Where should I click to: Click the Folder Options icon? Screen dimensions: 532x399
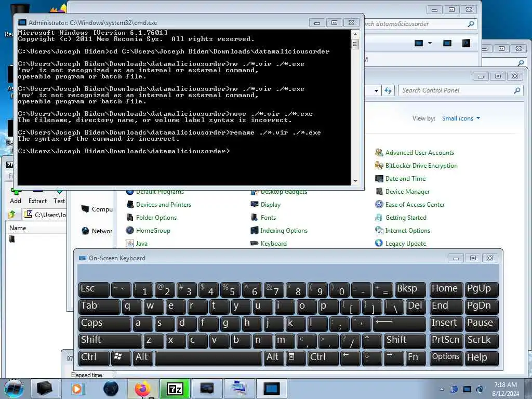click(x=129, y=218)
